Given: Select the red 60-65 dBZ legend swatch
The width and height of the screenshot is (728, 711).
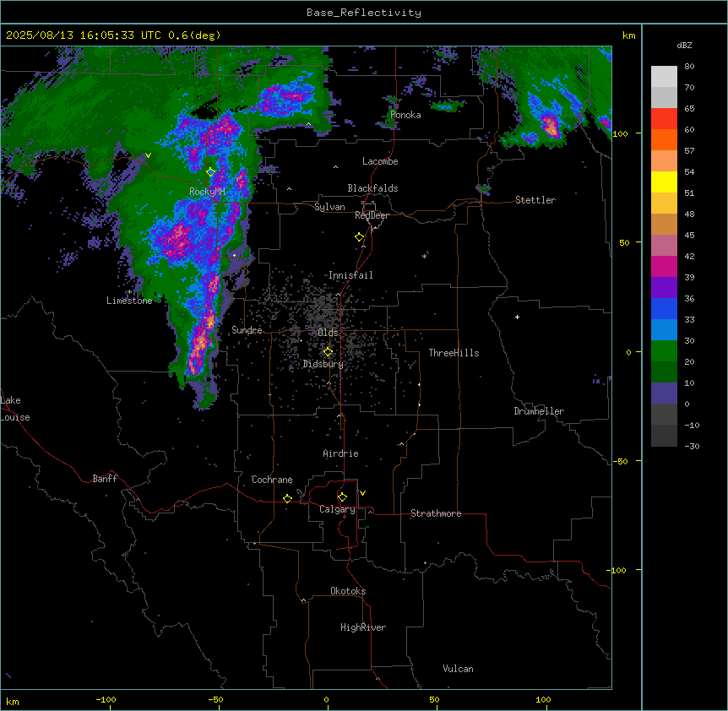Looking at the screenshot, I should coord(664,119).
